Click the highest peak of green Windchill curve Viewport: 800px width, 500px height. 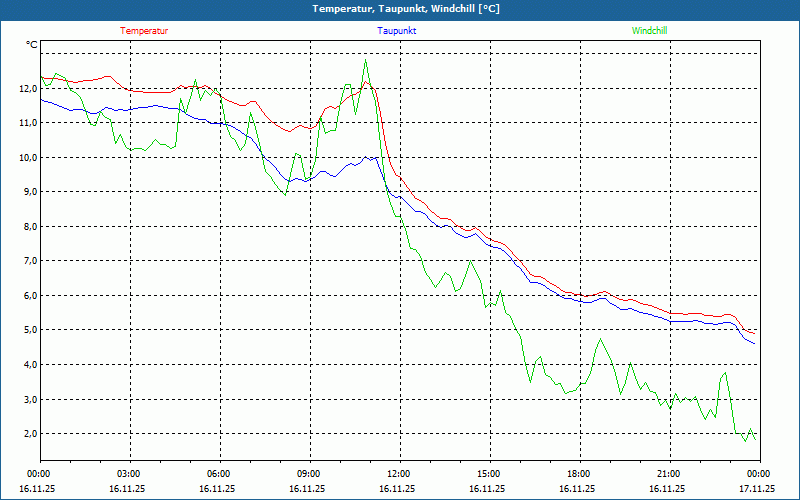point(365,60)
